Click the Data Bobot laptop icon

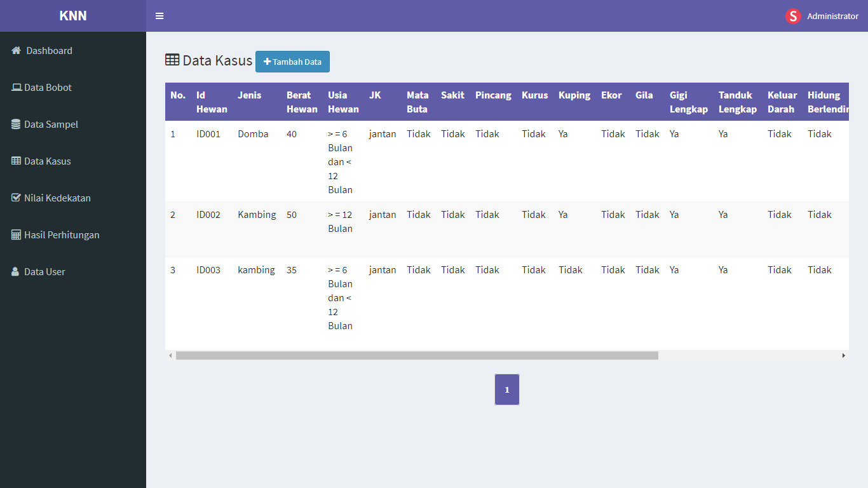coord(17,87)
